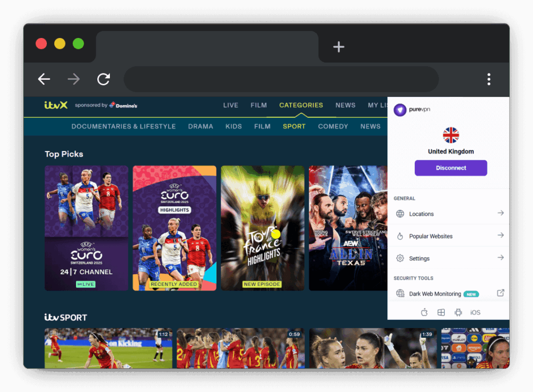Screen dimensions: 533x392
Task: Open the CATEGORIES navigation item
Action: (301, 105)
